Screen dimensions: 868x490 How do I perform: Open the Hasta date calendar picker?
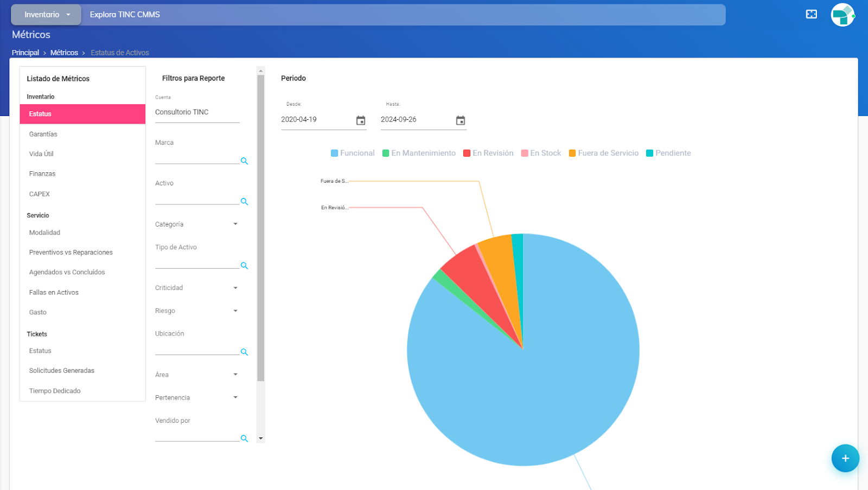click(x=461, y=120)
